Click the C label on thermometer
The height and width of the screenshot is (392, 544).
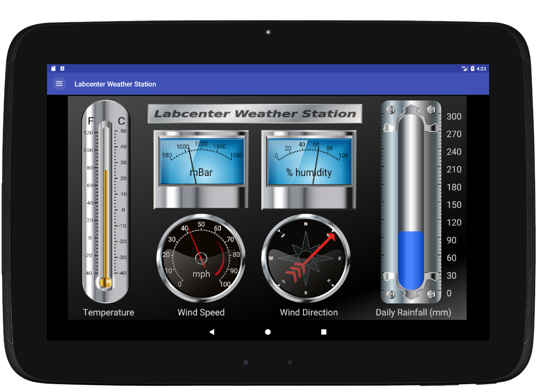click(x=122, y=121)
